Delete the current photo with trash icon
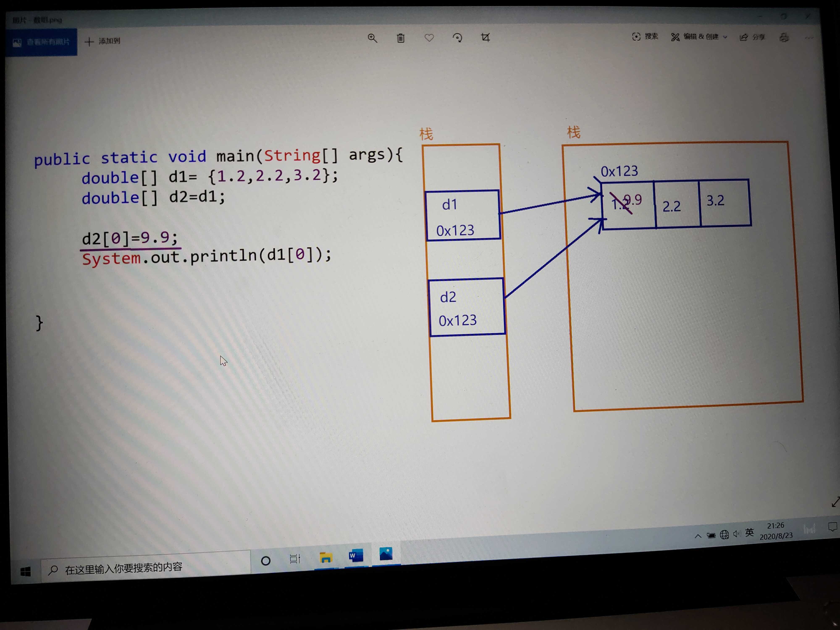The width and height of the screenshot is (840, 630). pyautogui.click(x=401, y=38)
